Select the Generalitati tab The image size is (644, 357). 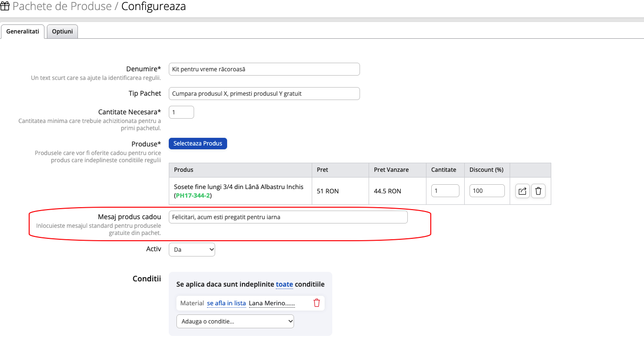point(23,32)
